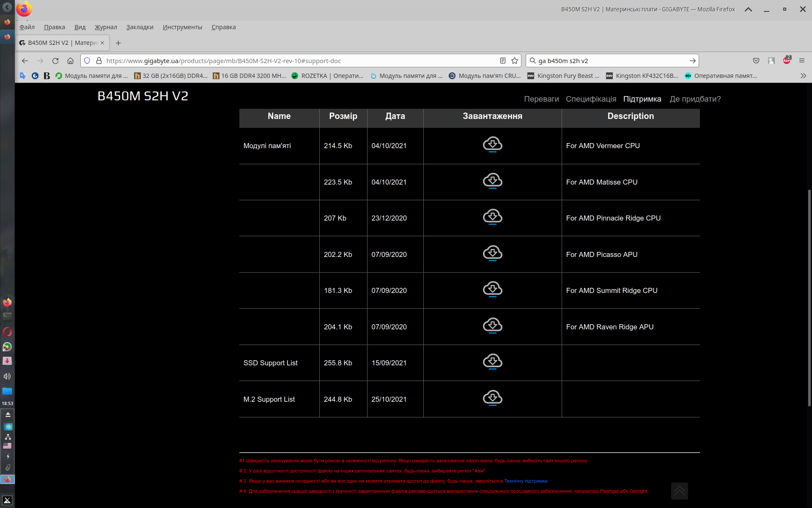The height and width of the screenshot is (508, 812).
Task: Open the Firefox hamburger application menu
Action: [802, 61]
